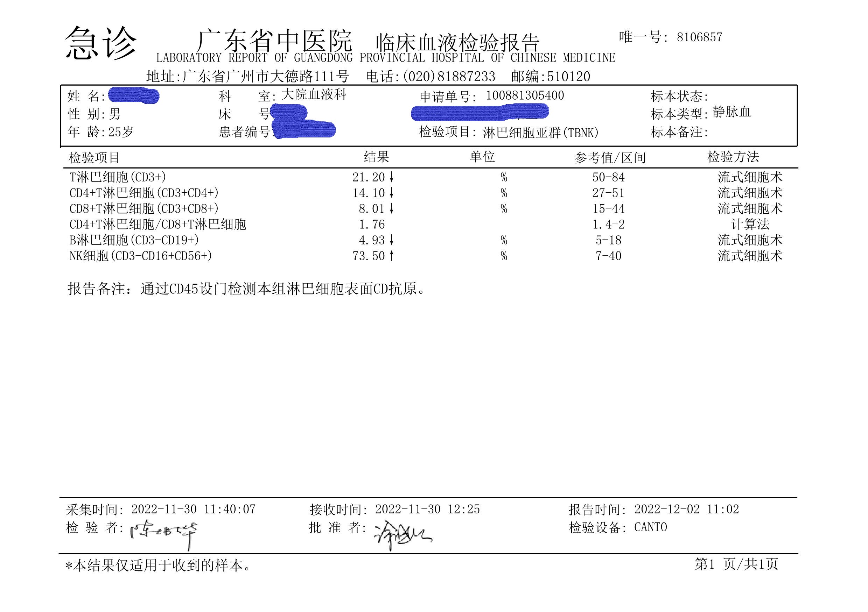Click the 检验项目 column header
The image size is (868, 612).
pos(94,157)
